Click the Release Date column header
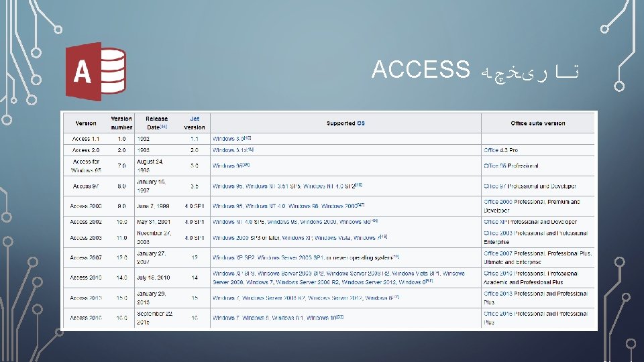The image size is (644, 362). tap(156, 123)
